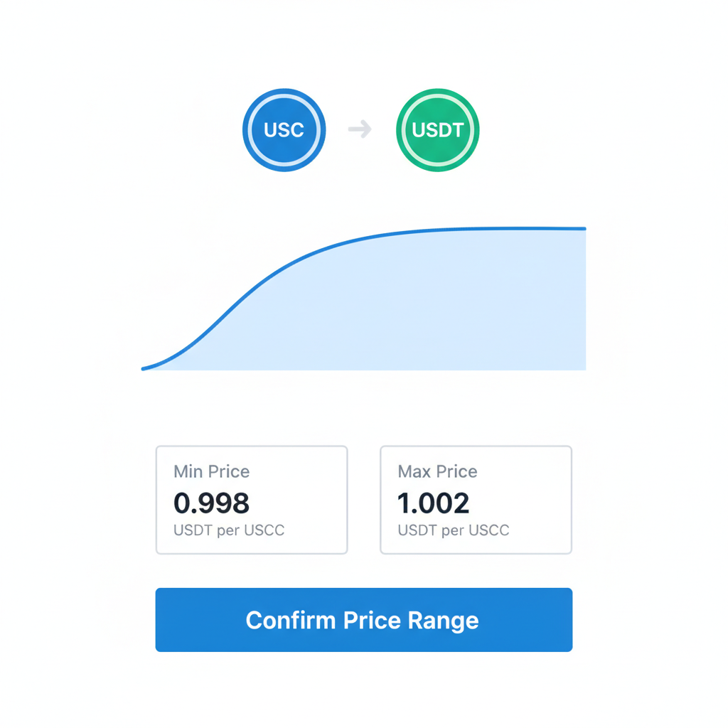This screenshot has height=728, width=728.
Task: Click the arrow between USC and USDT
Action: (x=360, y=129)
